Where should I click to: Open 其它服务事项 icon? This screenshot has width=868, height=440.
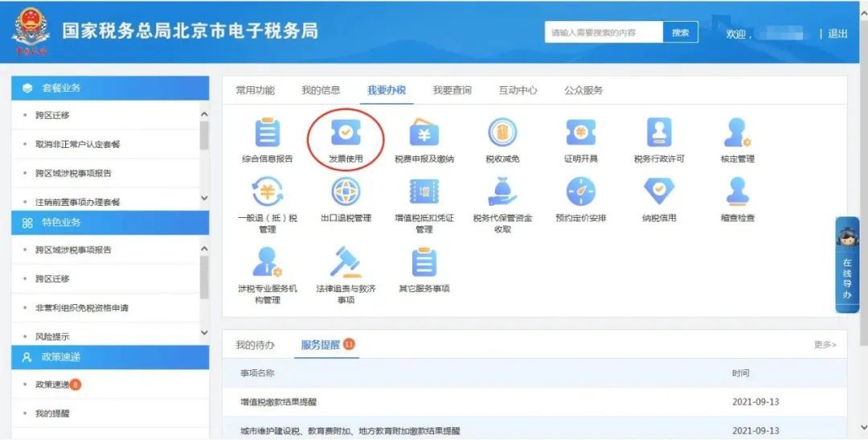[x=424, y=262]
